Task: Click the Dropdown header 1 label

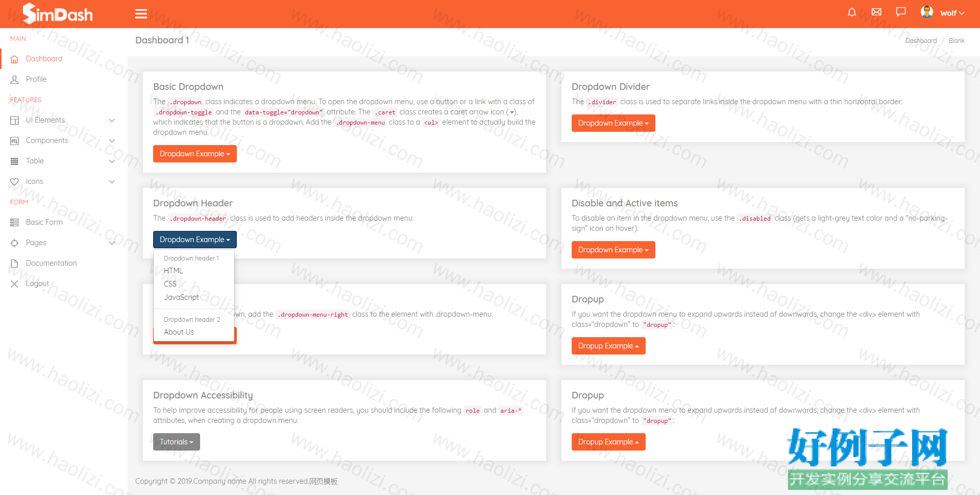Action: (x=191, y=258)
